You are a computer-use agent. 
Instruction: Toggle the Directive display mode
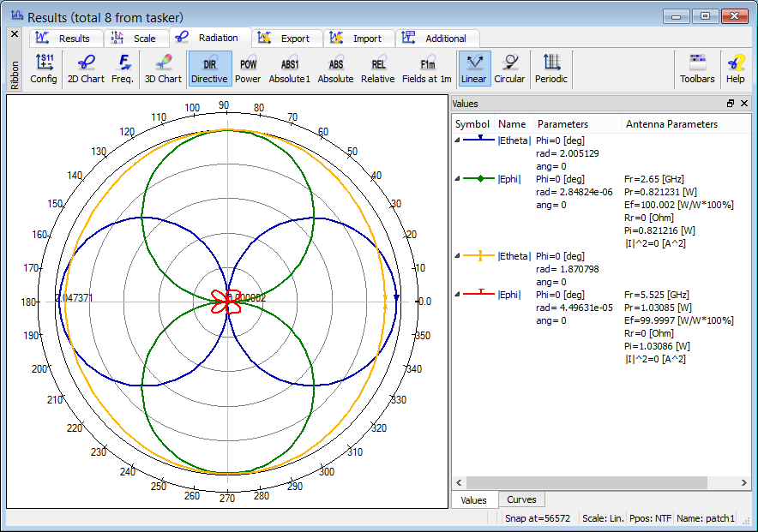(x=210, y=69)
